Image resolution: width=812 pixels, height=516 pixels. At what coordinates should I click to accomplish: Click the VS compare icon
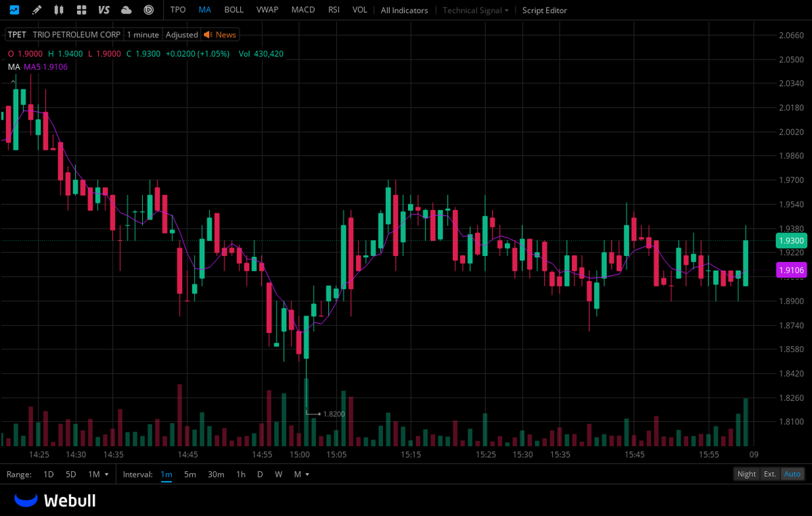pyautogui.click(x=104, y=10)
